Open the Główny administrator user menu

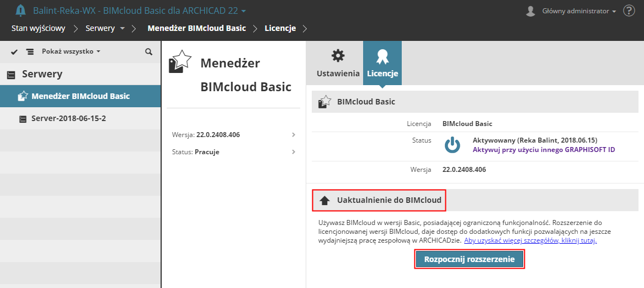click(x=579, y=11)
